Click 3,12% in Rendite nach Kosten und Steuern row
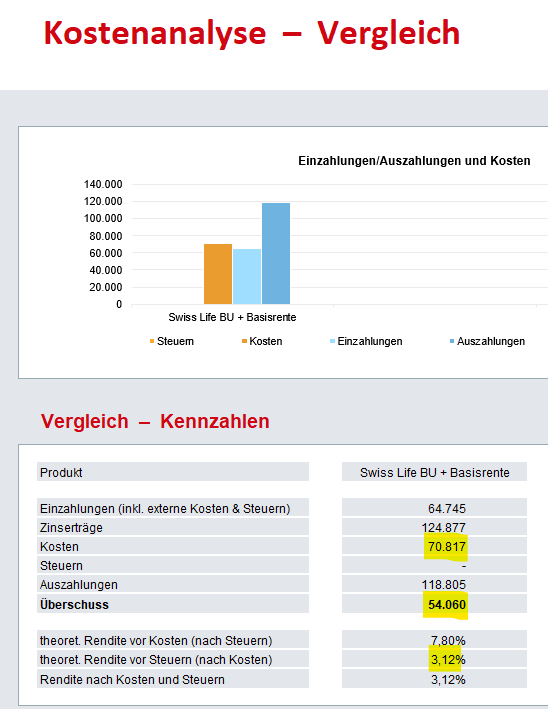 (448, 680)
